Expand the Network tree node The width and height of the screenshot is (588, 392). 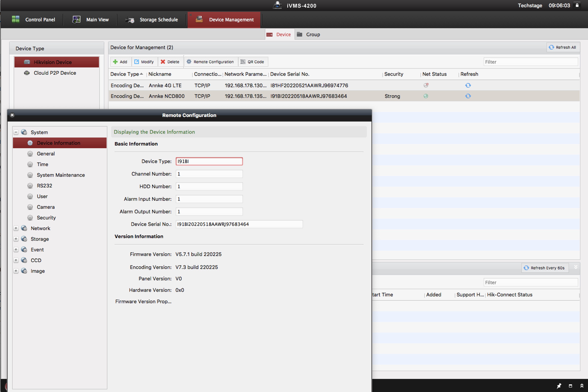(x=16, y=228)
